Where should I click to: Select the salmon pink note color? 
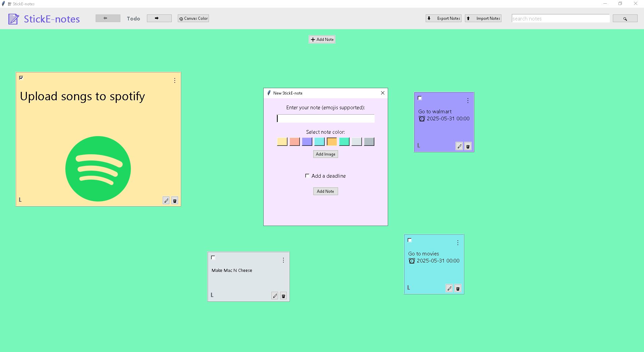point(294,141)
